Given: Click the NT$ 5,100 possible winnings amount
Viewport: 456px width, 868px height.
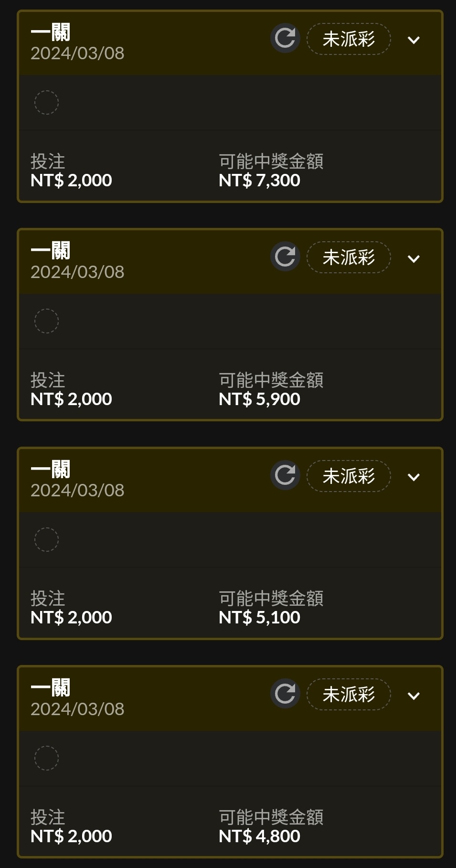Looking at the screenshot, I should pos(259,617).
